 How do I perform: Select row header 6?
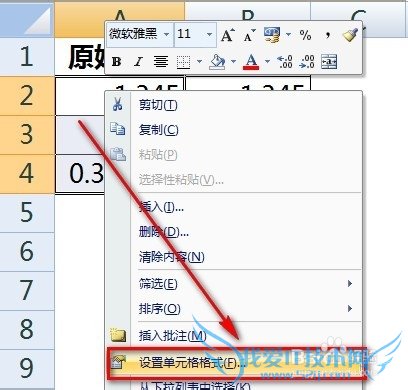coord(27,252)
